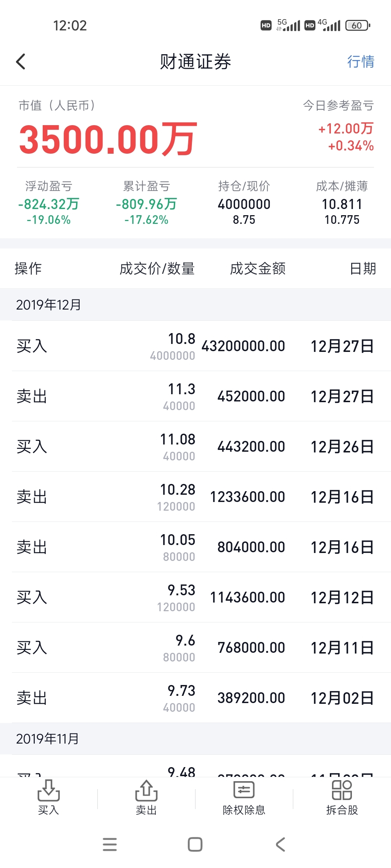Image resolution: width=391 pixels, height=868 pixels.
Task: Tap the 操作 column header
Action: click(x=28, y=268)
